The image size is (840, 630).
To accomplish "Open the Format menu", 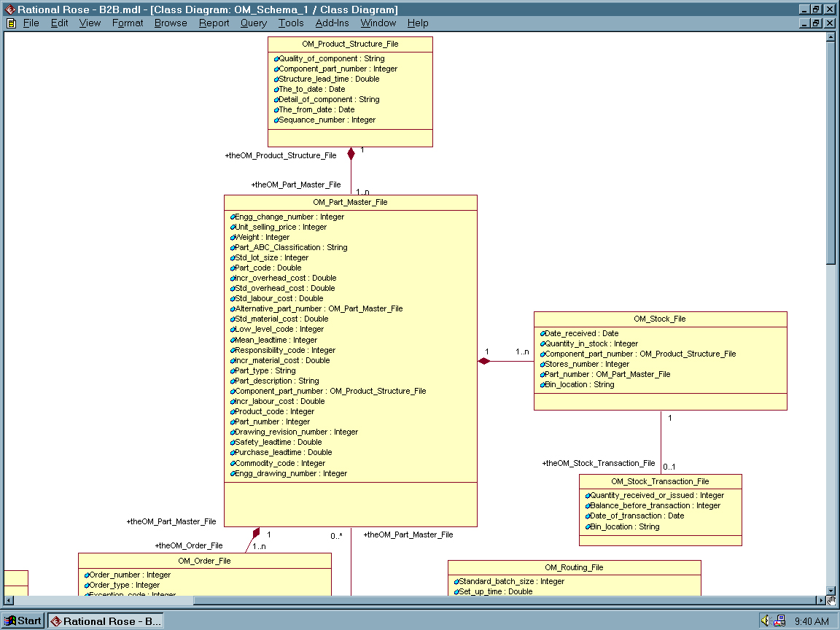I will (128, 23).
